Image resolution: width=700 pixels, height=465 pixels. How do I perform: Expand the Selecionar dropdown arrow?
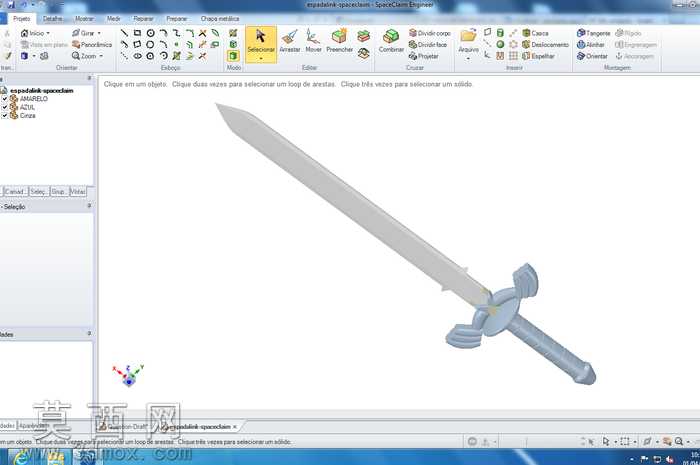(261, 58)
